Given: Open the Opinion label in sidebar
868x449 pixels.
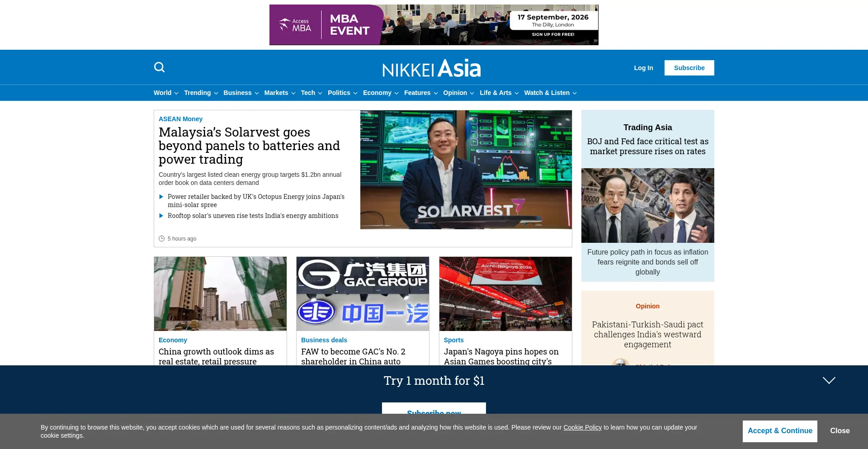Looking at the screenshot, I should (x=647, y=306).
